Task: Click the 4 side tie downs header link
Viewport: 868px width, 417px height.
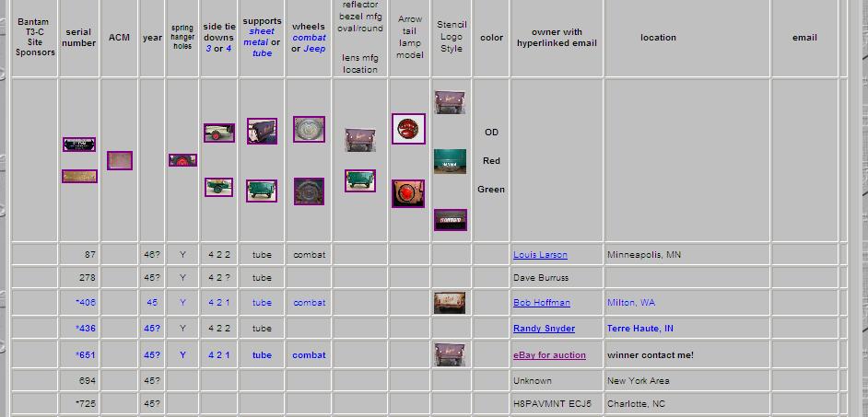Action: pos(229,49)
